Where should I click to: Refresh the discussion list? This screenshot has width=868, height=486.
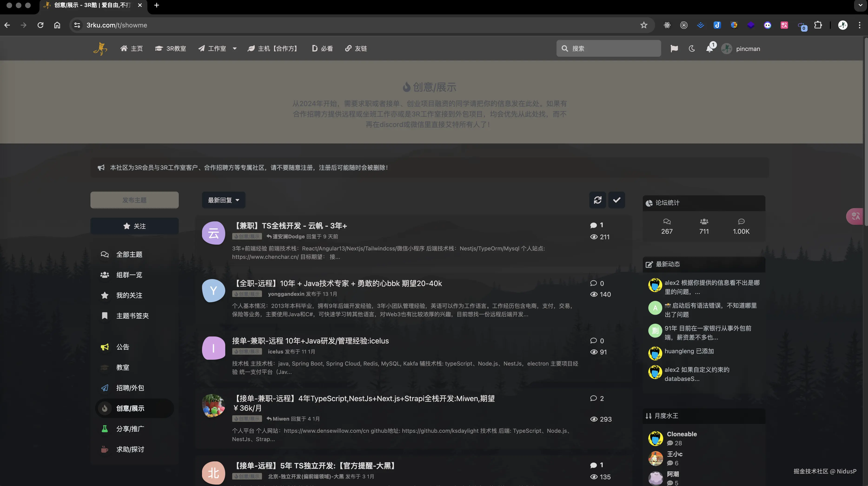click(597, 200)
